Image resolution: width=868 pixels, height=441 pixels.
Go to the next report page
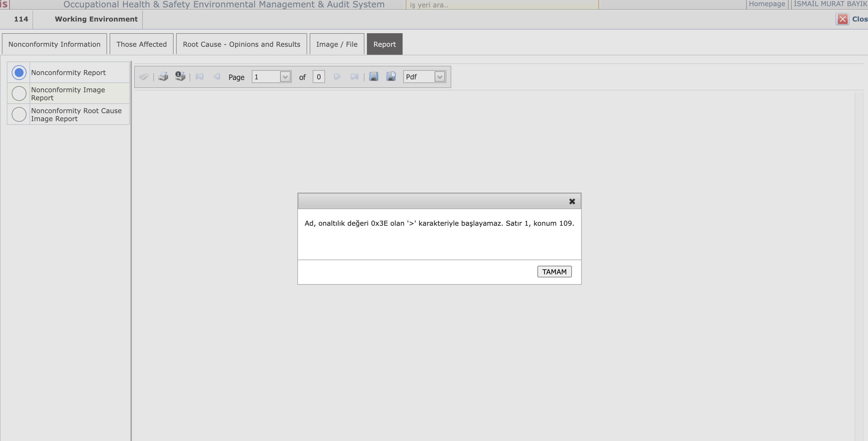coord(337,77)
